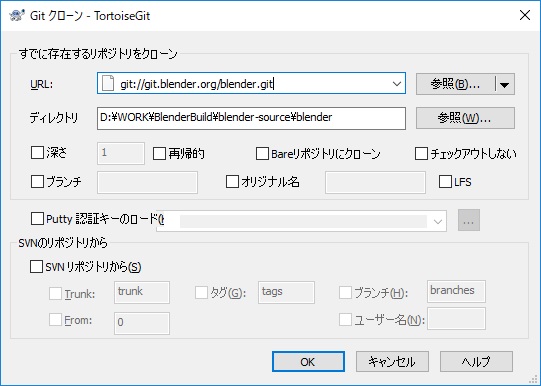Toggle the 再帰的 recursive checkbox

(x=159, y=154)
